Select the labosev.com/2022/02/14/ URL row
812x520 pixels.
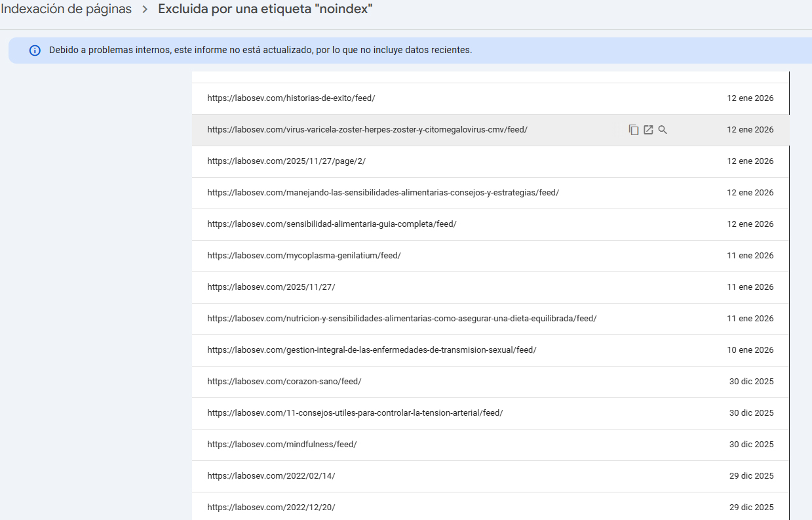coord(490,476)
